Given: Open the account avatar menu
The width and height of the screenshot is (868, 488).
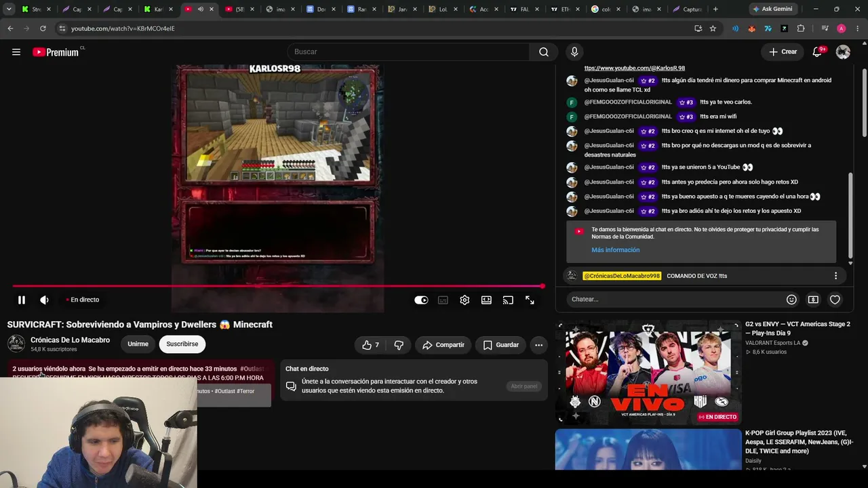Looking at the screenshot, I should (843, 52).
